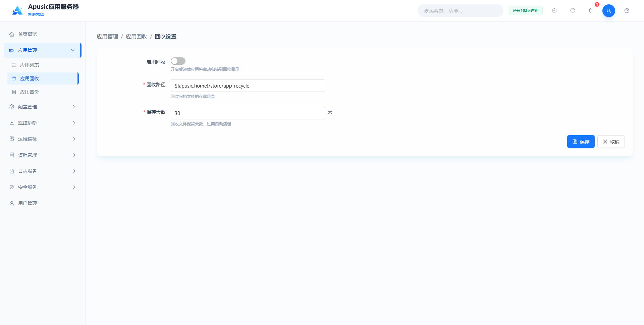The width and height of the screenshot is (644, 325).
Task: Open the 应用列表 menu item
Action: pos(43,65)
